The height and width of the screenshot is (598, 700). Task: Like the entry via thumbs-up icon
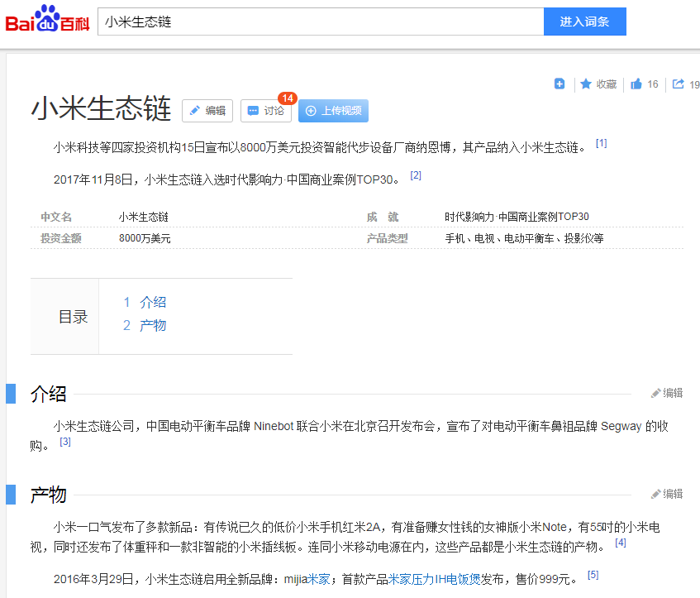(636, 84)
